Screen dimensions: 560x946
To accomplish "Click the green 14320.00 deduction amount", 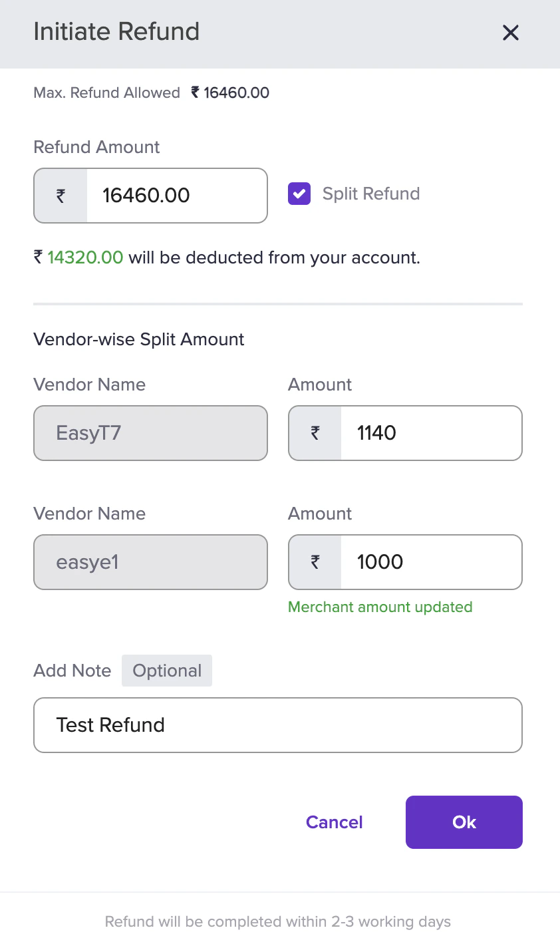I will pyautogui.click(x=85, y=257).
